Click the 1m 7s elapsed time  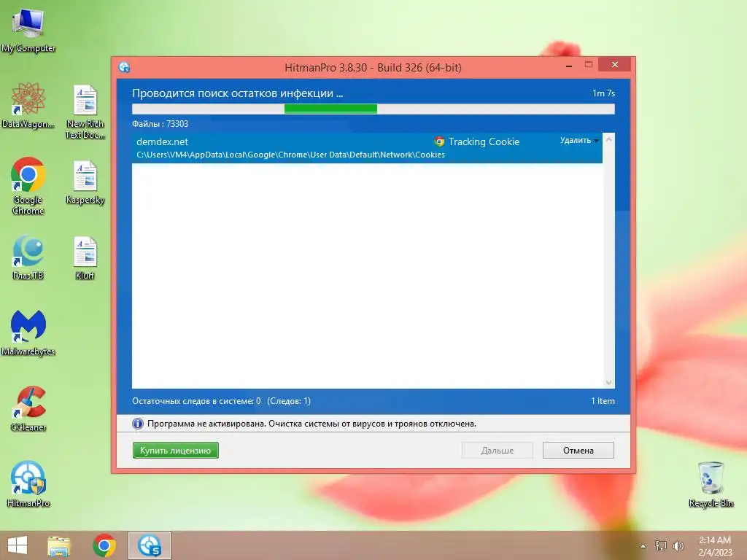(x=603, y=93)
